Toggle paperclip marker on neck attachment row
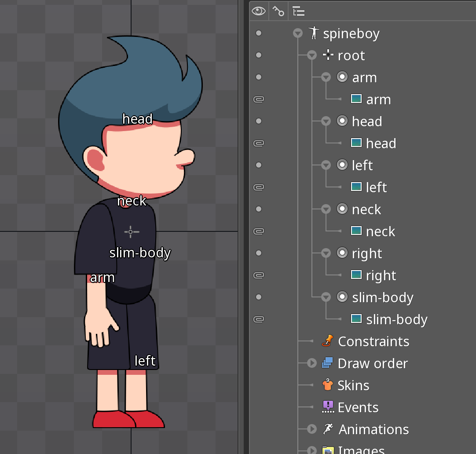The image size is (476, 454). (x=259, y=231)
